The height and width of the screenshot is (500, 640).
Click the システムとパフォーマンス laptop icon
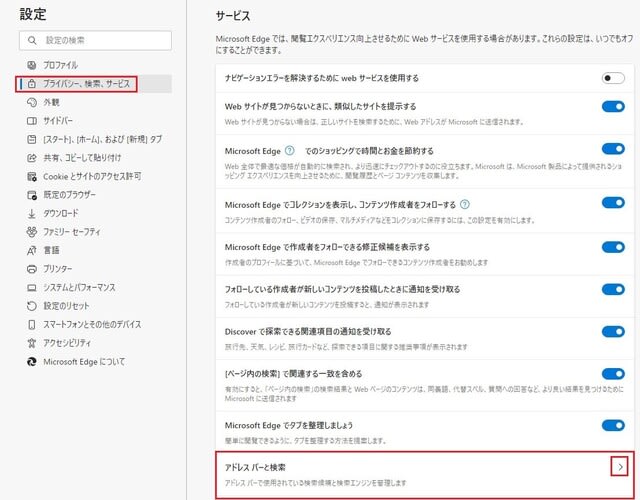tap(31, 287)
